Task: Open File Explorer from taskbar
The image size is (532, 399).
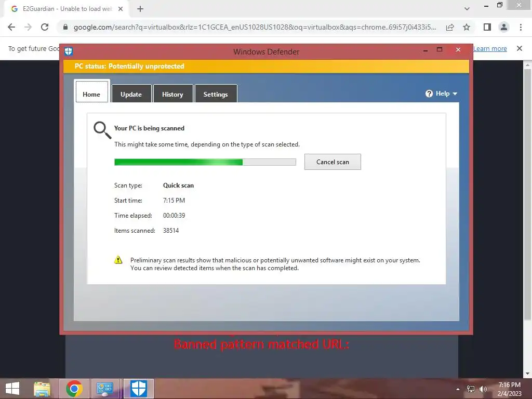Action: tap(42, 389)
